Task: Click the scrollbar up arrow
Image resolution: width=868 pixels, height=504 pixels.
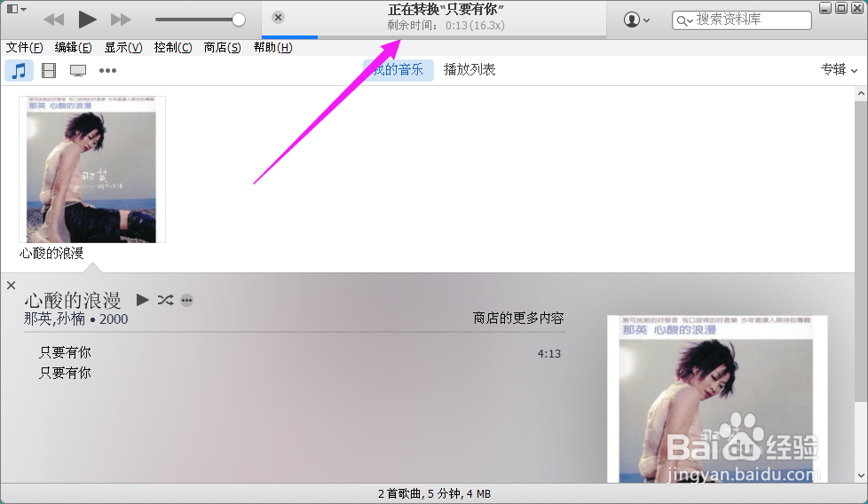Action: [x=861, y=93]
